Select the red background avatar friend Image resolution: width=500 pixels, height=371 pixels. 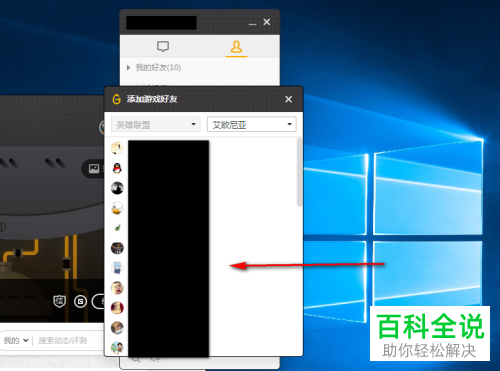pos(117,308)
